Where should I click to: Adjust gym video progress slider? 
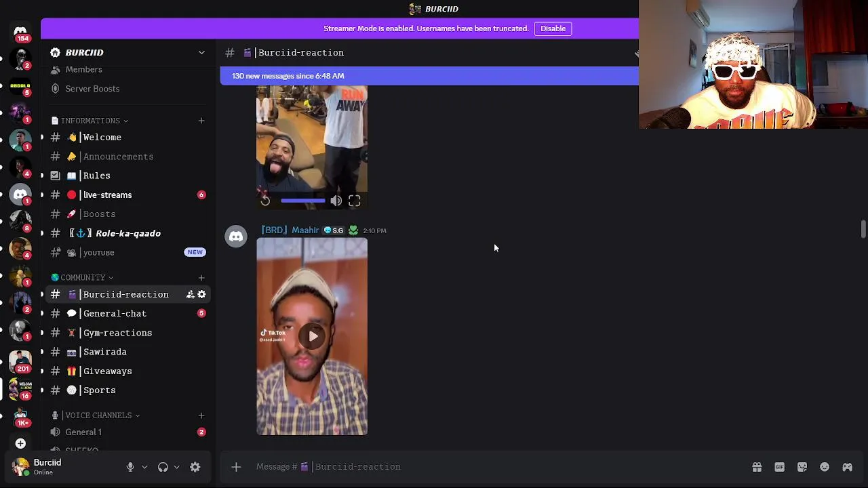[x=302, y=201]
